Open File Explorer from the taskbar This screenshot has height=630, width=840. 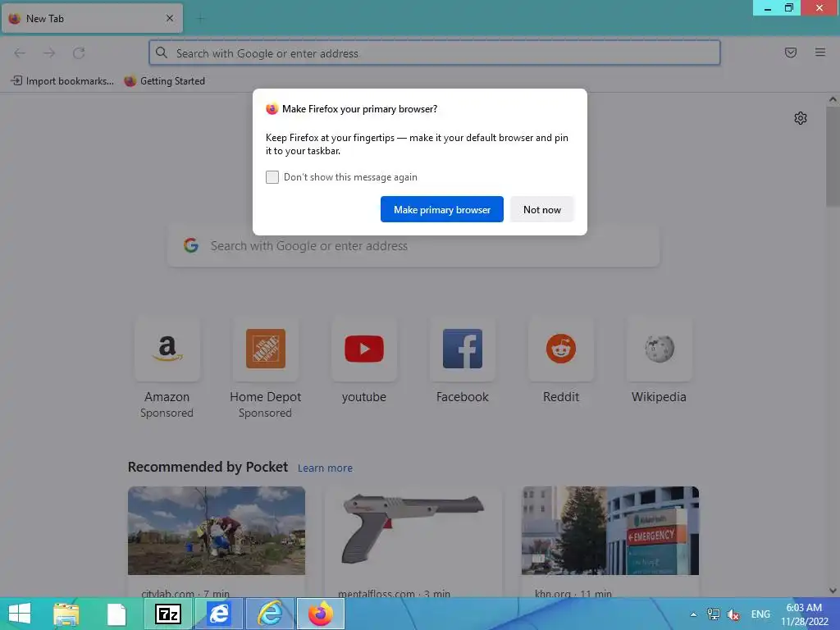(66, 614)
